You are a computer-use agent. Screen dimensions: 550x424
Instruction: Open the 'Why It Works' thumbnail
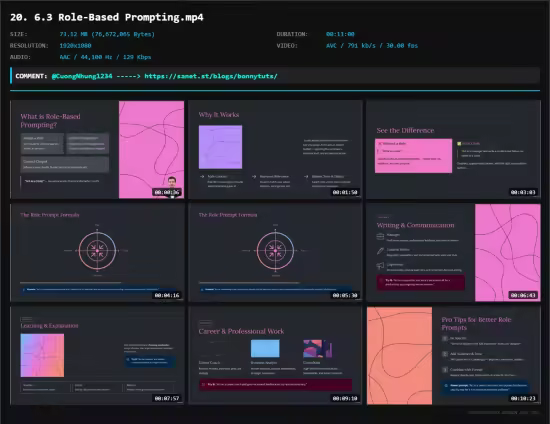point(275,150)
